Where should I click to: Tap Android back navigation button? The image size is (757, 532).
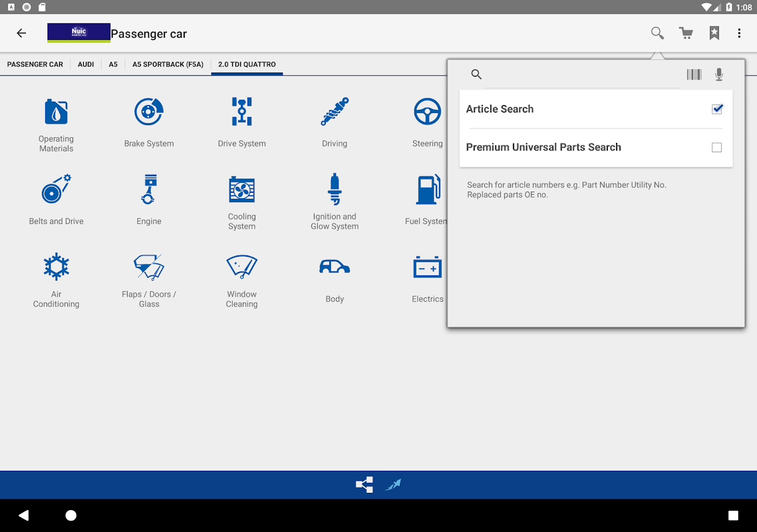tap(24, 515)
